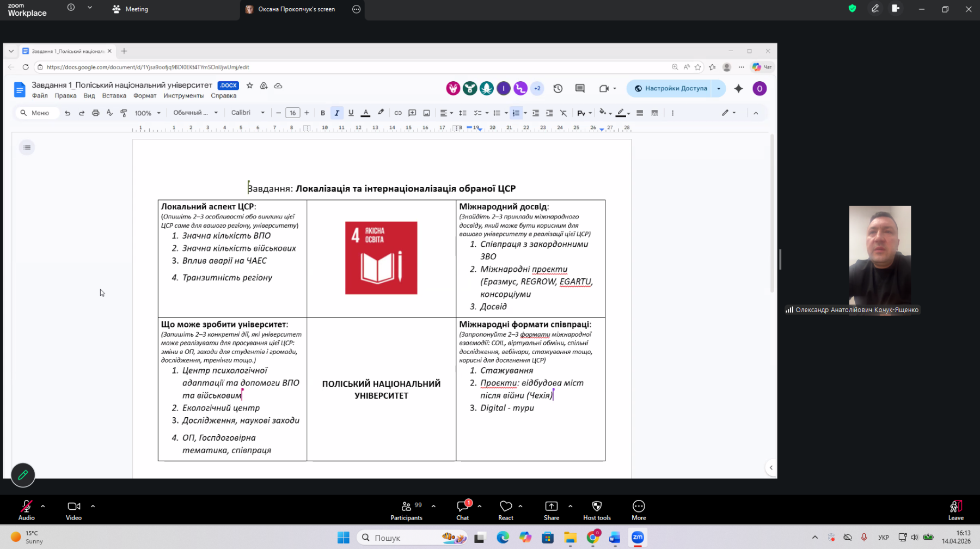
Task: Open the Calibri font dropdown
Action: [x=248, y=113]
